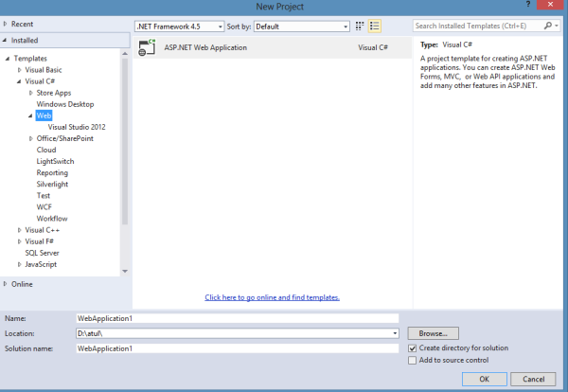The height and width of the screenshot is (392, 568).
Task: Select the ASP.NET Web Application template icon
Action: pos(147,47)
